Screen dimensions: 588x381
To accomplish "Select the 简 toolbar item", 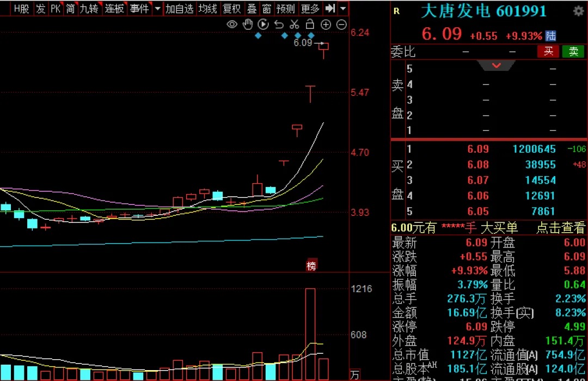I will point(70,9).
